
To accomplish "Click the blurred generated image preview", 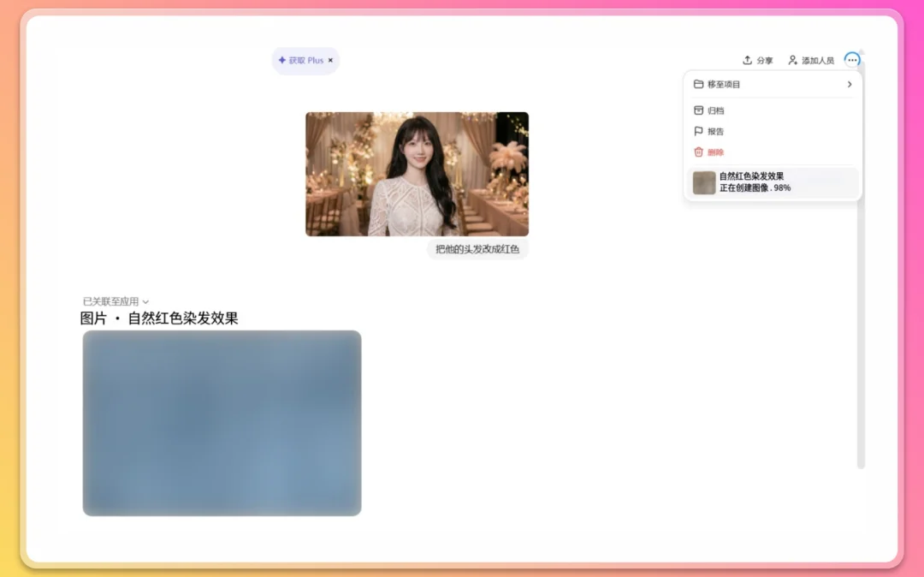I will (222, 423).
